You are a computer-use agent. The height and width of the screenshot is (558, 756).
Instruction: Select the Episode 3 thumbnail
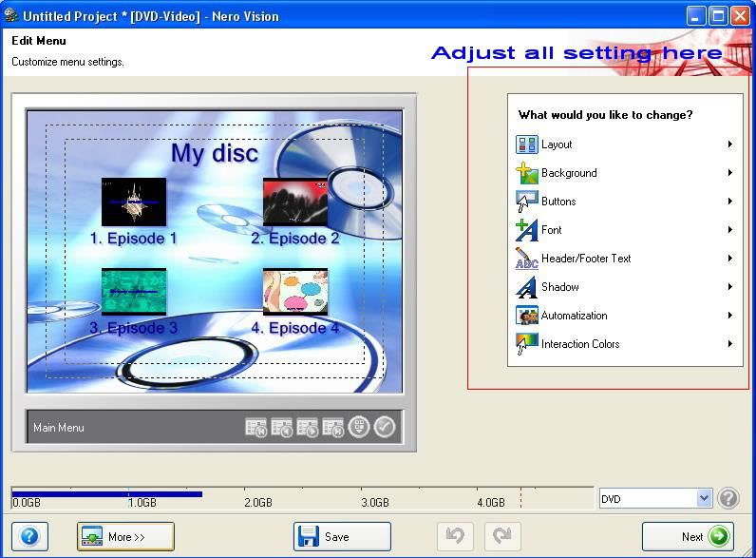tap(134, 292)
